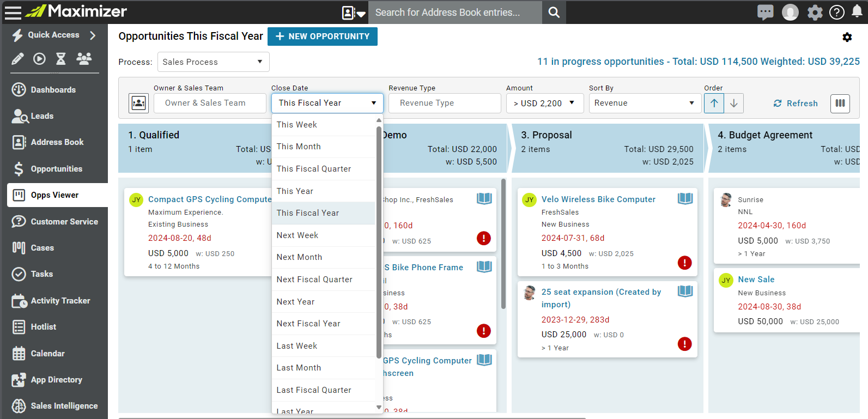Click book icon on 25 seat expansion card
Screen dimensions: 868x419
[x=685, y=292]
